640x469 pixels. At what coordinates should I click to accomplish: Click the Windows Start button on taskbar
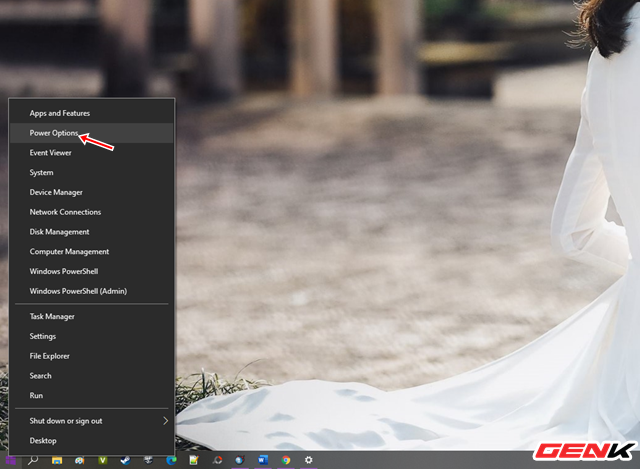(x=9, y=461)
